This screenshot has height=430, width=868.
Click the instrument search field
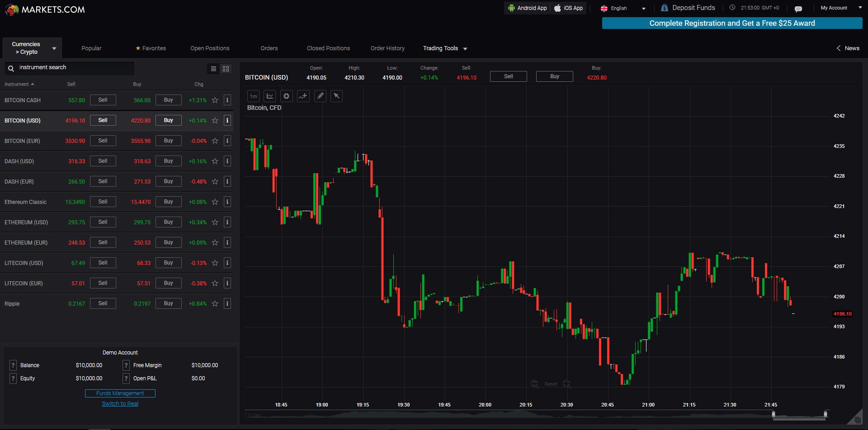[69, 68]
